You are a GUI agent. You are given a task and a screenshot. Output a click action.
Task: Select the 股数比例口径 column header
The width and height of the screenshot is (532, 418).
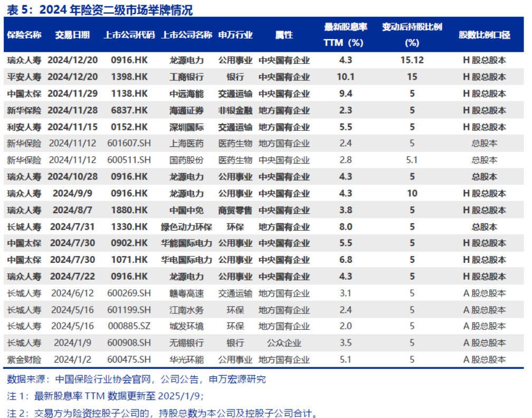[x=484, y=35]
